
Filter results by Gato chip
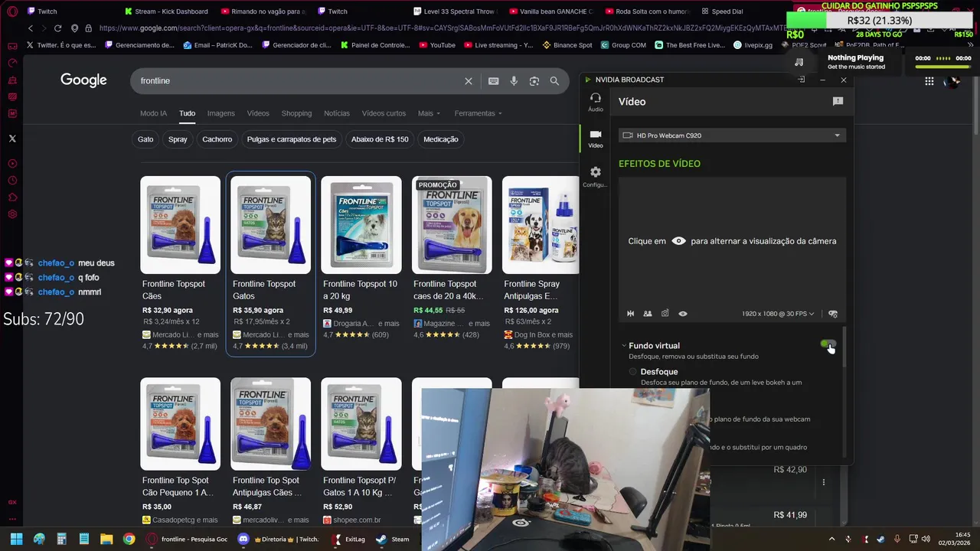tap(145, 139)
